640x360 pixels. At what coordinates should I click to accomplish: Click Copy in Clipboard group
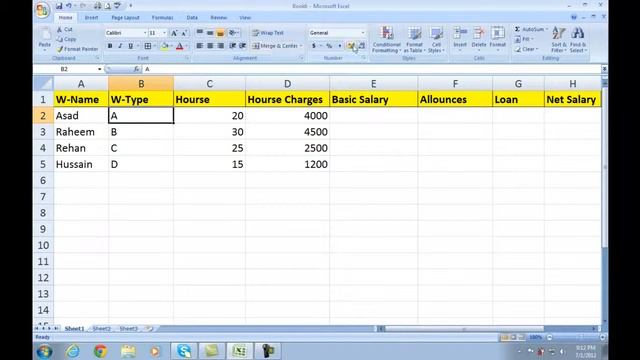click(x=67, y=39)
